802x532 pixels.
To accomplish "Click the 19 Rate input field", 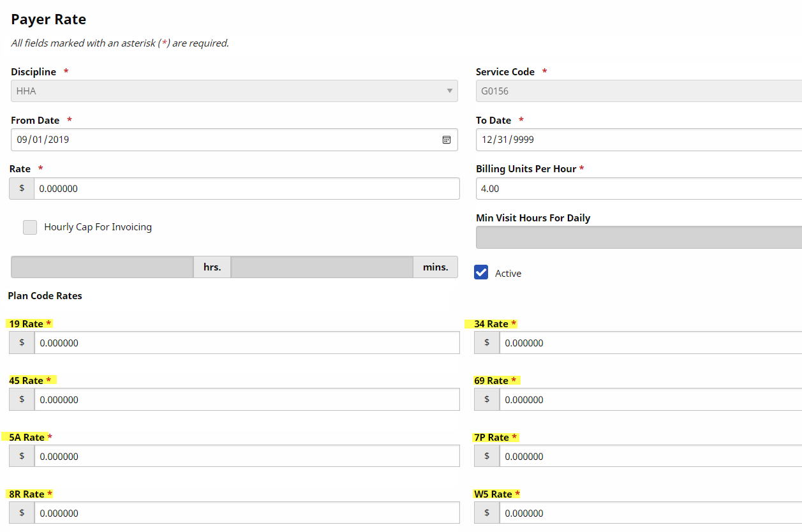I will pos(246,343).
